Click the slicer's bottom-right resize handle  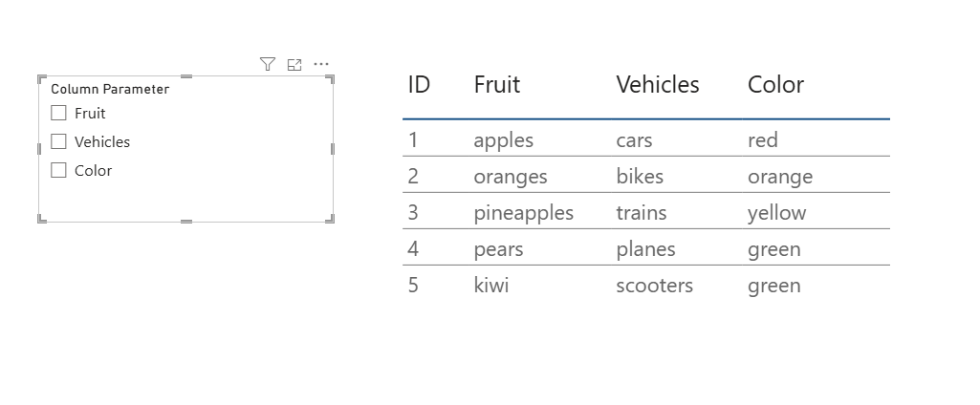point(332,220)
